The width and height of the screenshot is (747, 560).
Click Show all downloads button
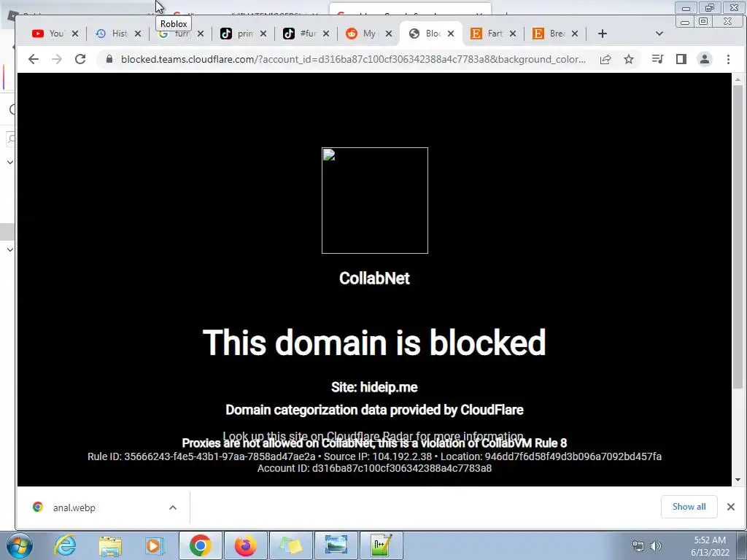(x=689, y=507)
